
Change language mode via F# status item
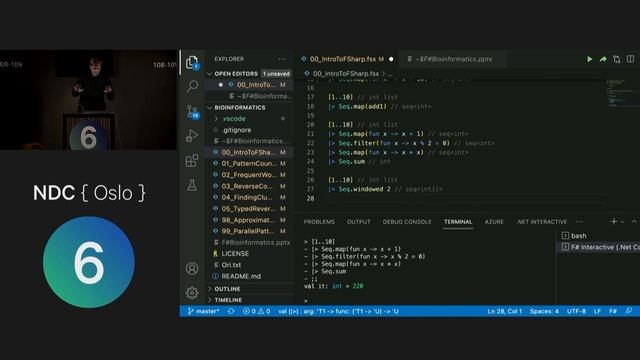613,311
